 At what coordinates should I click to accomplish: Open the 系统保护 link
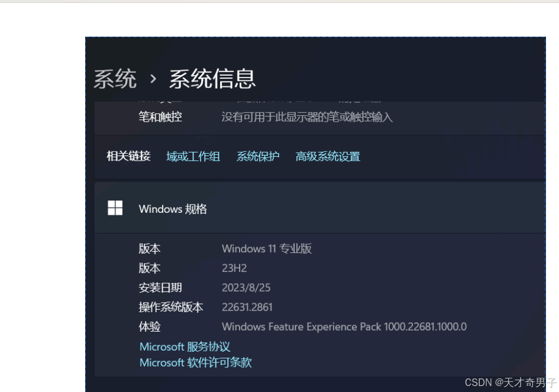coord(258,156)
